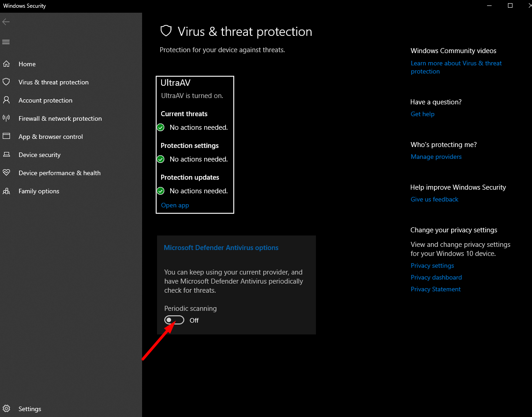Open the hamburger navigation menu
This screenshot has width=532, height=417.
pos(6,42)
